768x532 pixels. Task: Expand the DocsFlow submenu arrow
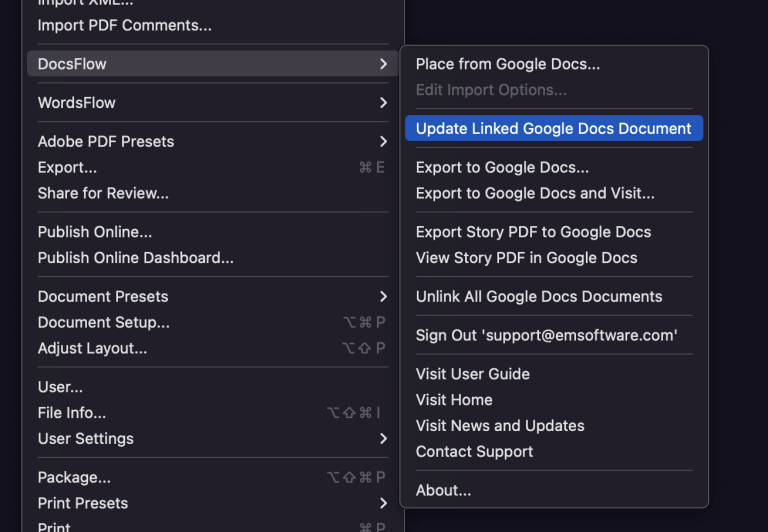click(383, 64)
